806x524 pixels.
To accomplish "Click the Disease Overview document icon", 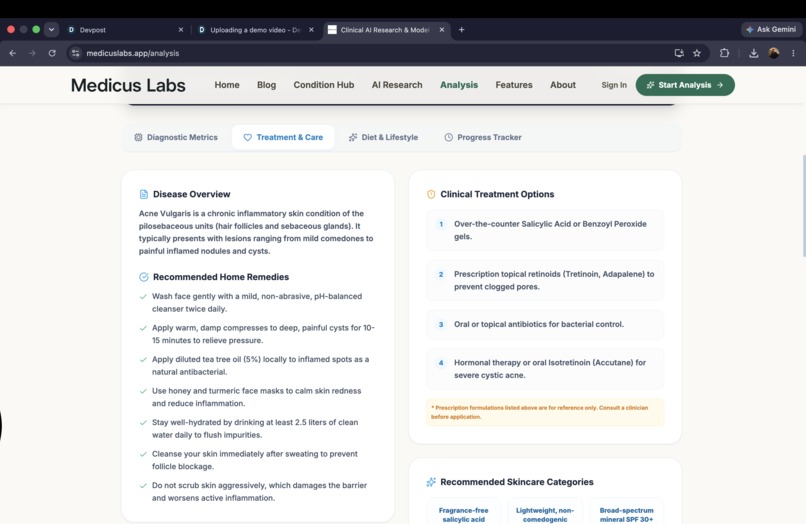I will coord(143,194).
